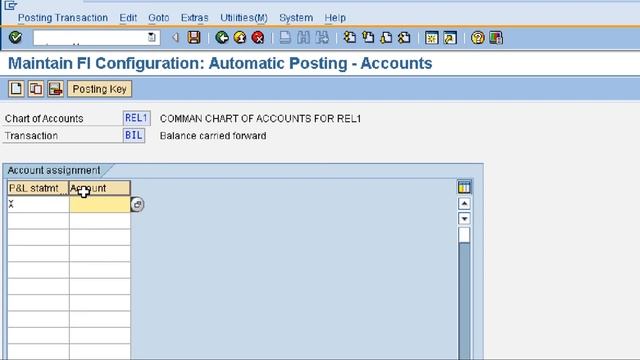Click the Create New Session icon

tap(431, 38)
